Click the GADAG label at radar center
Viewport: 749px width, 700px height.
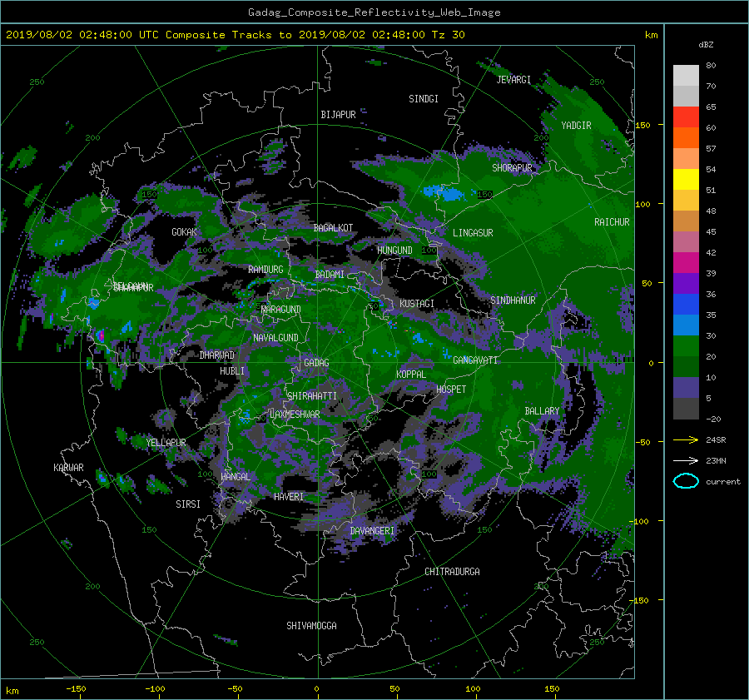coord(316,363)
